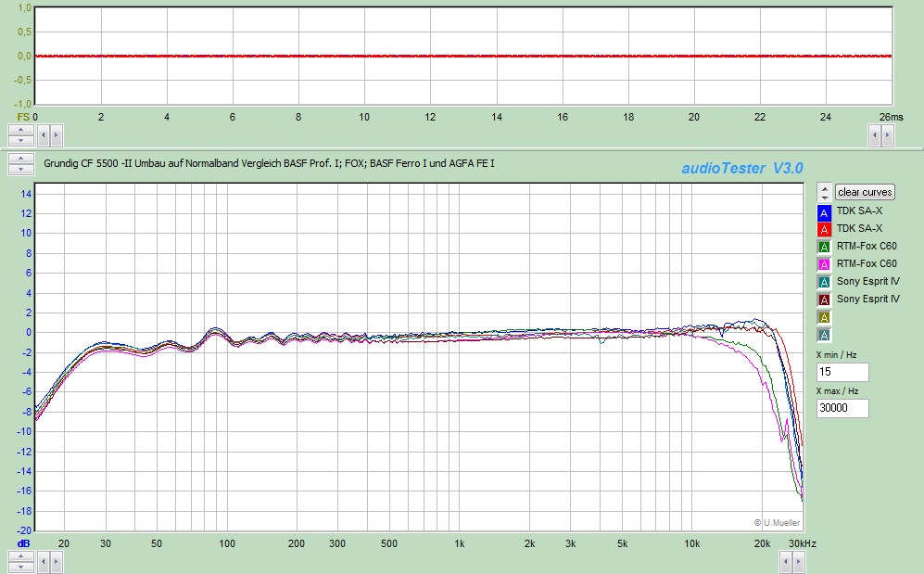Click the X min / Hz input field
924x574 pixels.
click(842, 372)
